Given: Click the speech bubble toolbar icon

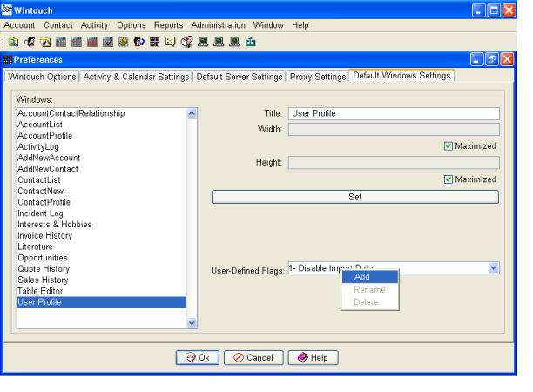Looking at the screenshot, I should (x=170, y=42).
